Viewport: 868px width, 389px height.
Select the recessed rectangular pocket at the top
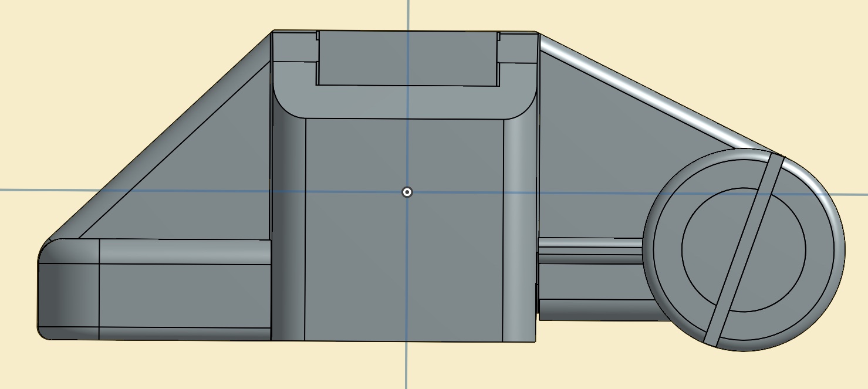coord(407,57)
